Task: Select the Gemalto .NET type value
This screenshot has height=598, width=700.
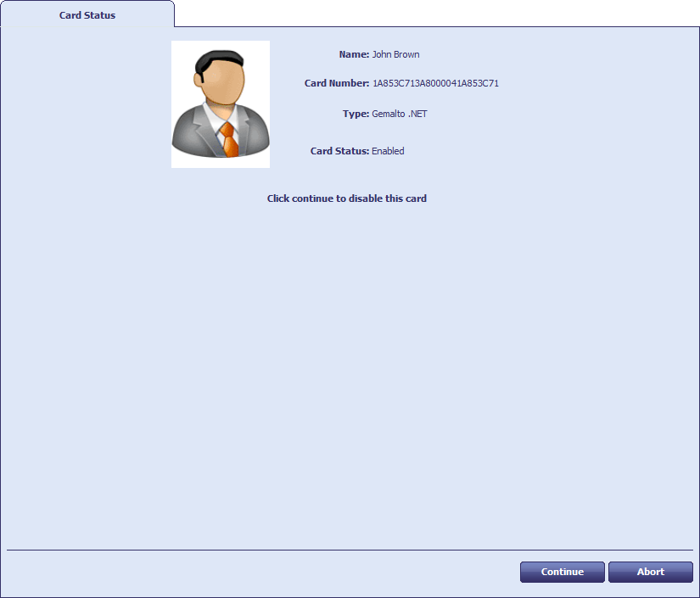Action: tap(399, 114)
